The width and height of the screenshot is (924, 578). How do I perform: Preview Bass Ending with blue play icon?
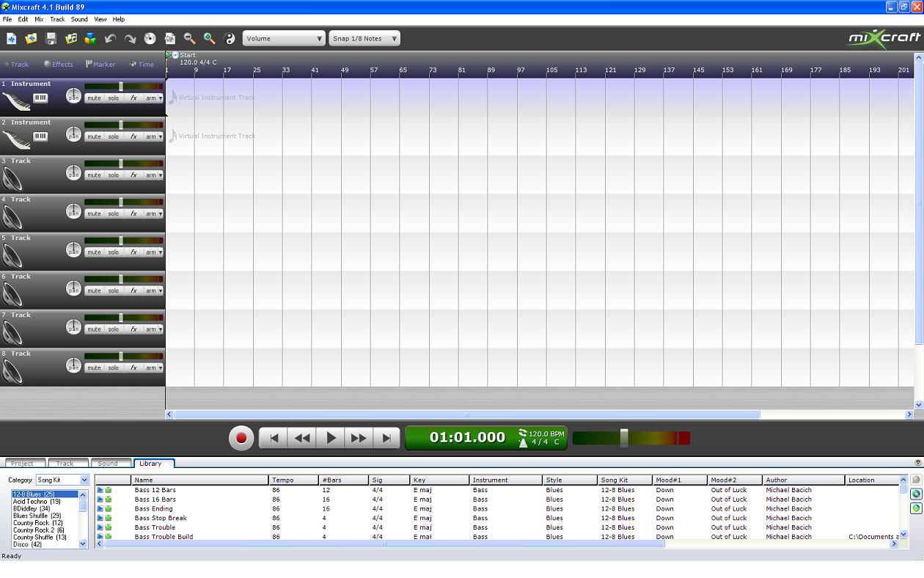100,508
